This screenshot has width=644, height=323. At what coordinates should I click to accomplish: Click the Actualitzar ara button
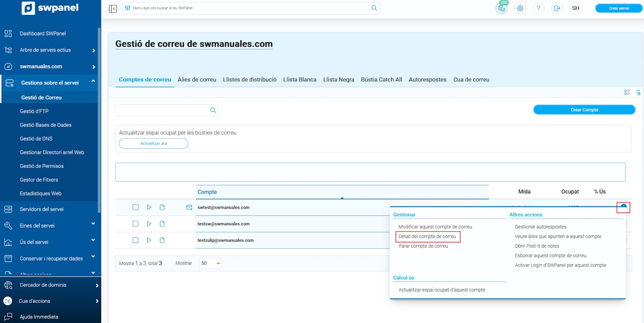coord(153,144)
